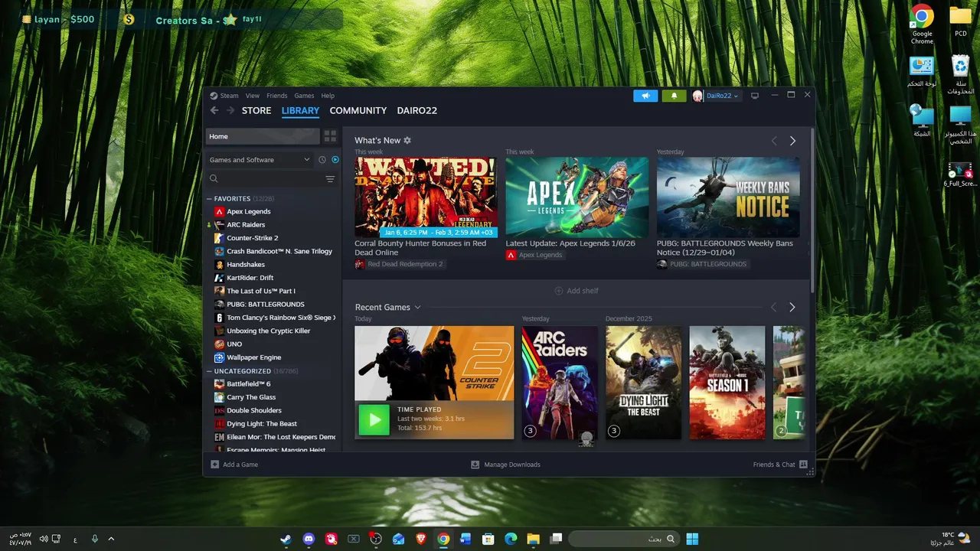The image size is (980, 551).
Task: Go back with the Steam back arrow
Action: coord(214,111)
